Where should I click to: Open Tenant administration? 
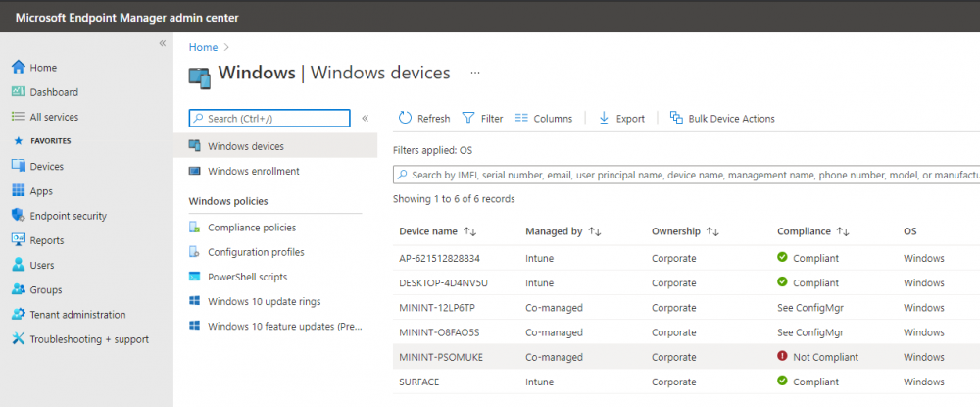pos(69,315)
